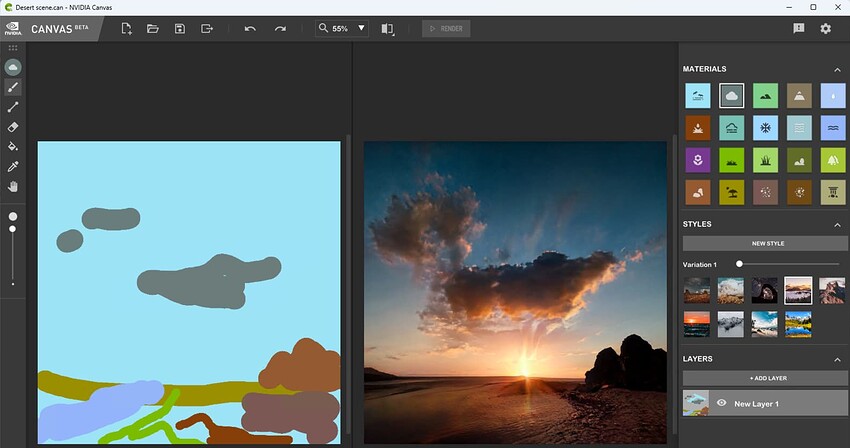Collapse the Layers panel
The height and width of the screenshot is (448, 850).
(x=837, y=360)
